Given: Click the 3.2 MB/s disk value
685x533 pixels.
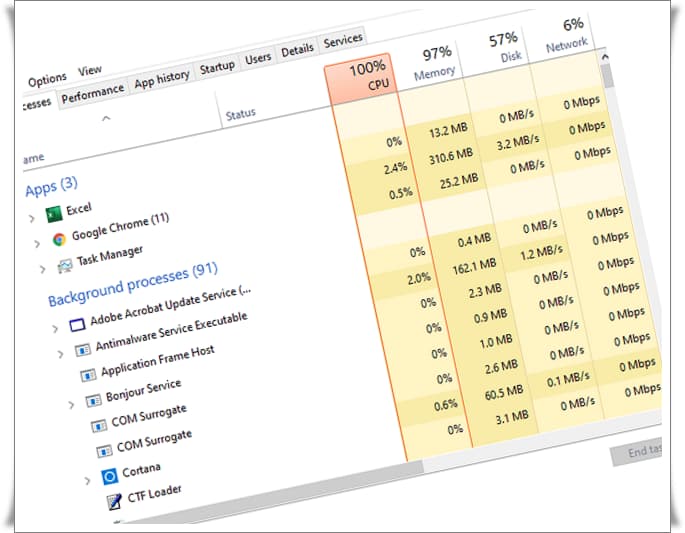Looking at the screenshot, I should 518,142.
